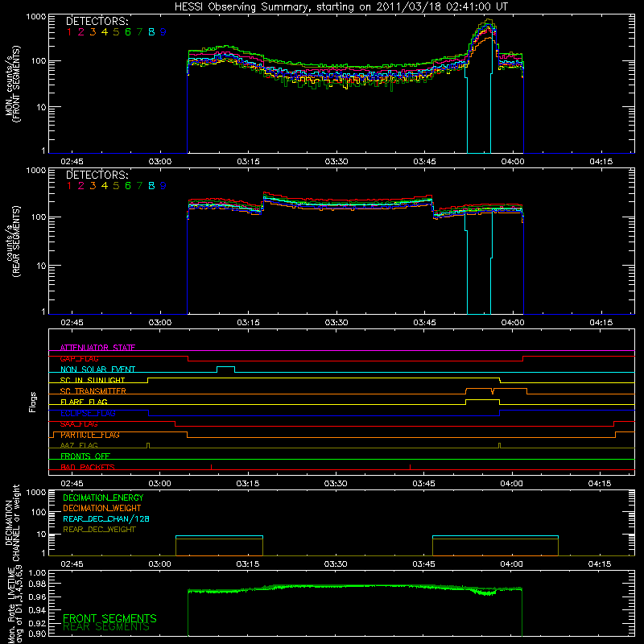Select magenta detector 2 in rear-segments legend
The image size is (644, 644).
pos(81,186)
